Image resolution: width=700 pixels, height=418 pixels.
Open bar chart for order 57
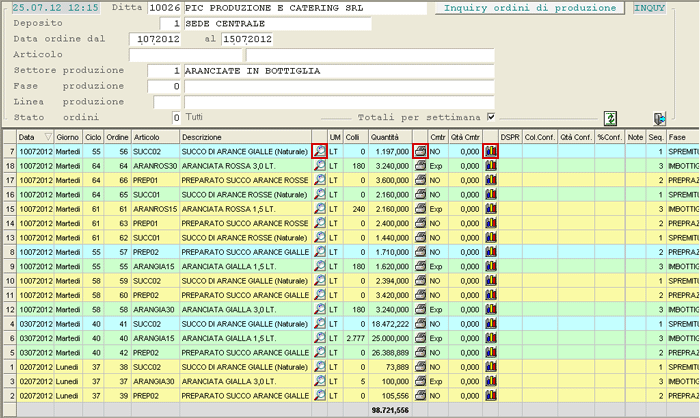tap(491, 252)
